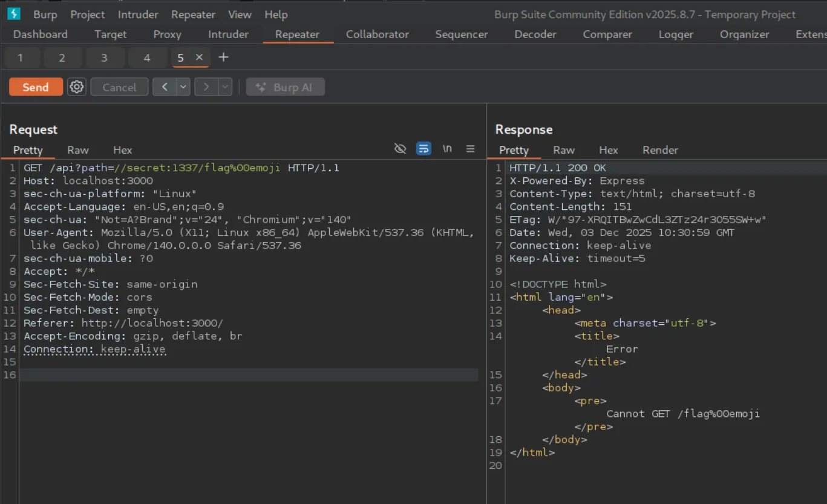Toggle show \n non-printable characters
The width and height of the screenshot is (827, 504).
point(447,149)
